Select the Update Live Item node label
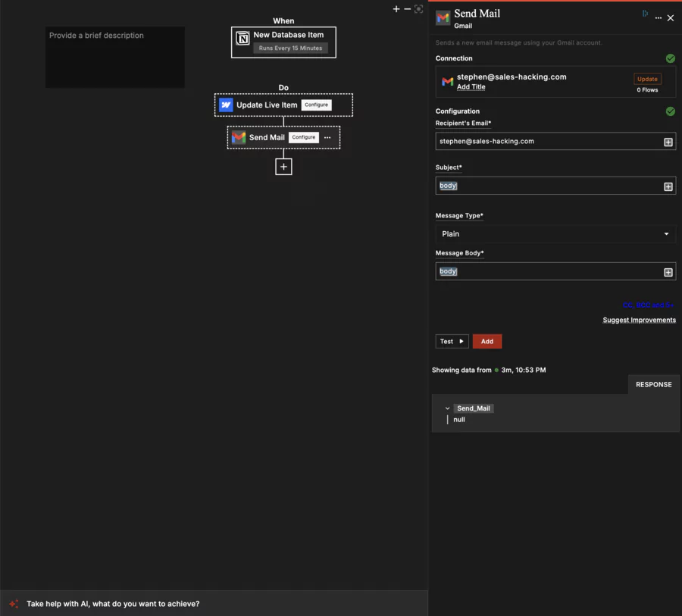 pos(267,105)
